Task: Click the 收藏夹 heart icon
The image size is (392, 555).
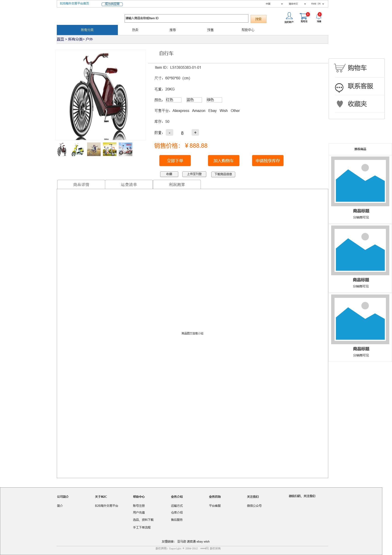Action: tap(340, 104)
